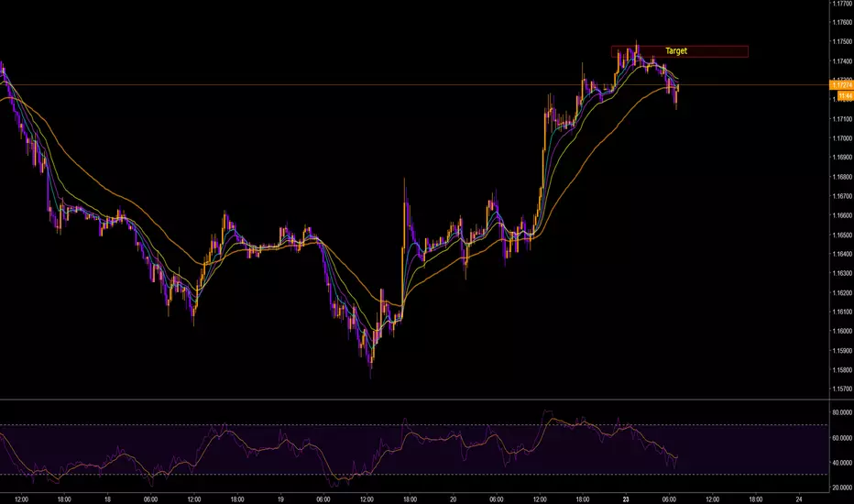
Task: Click the 1.16800 price axis label
Action: [x=842, y=177]
